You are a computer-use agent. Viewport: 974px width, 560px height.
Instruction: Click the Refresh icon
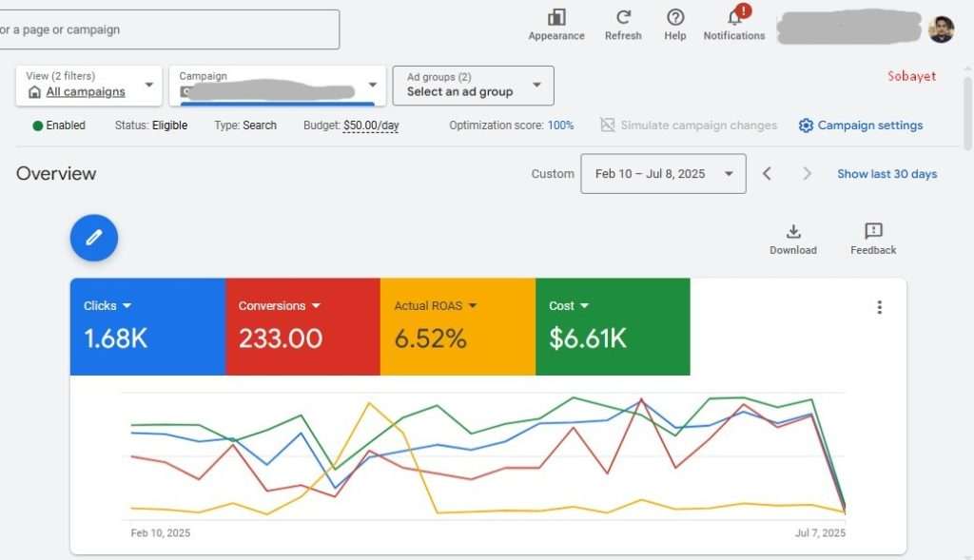pos(623,18)
